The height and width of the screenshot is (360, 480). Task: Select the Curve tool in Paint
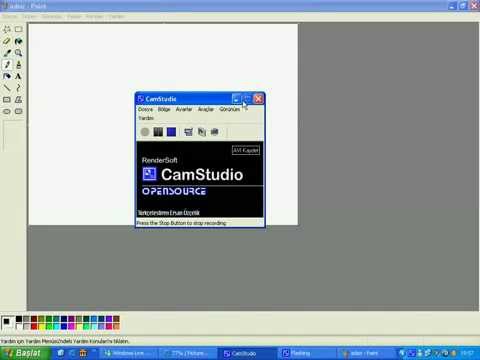click(x=19, y=88)
